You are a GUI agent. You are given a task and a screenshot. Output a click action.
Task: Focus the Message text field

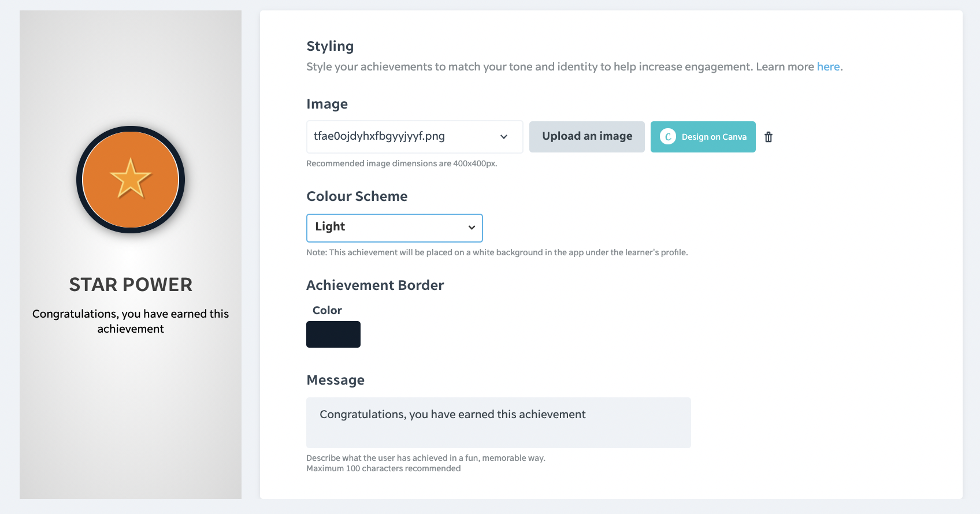click(498, 422)
